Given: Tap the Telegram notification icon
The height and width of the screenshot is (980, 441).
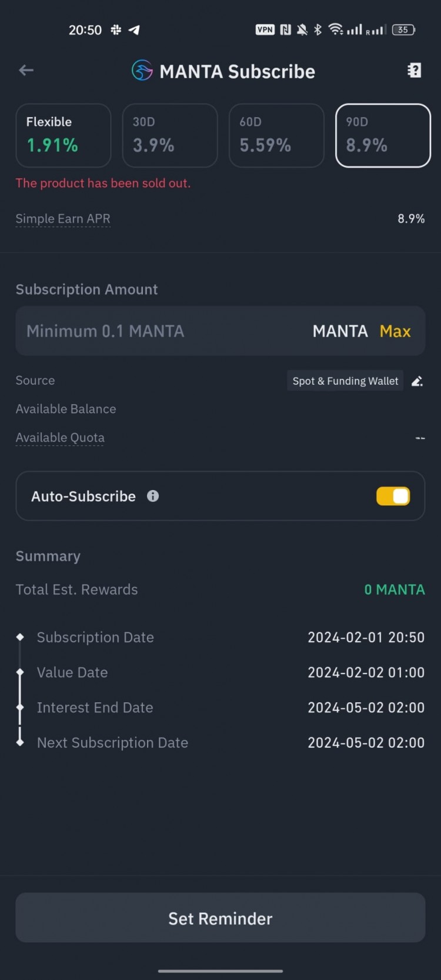Looking at the screenshot, I should 134,29.
